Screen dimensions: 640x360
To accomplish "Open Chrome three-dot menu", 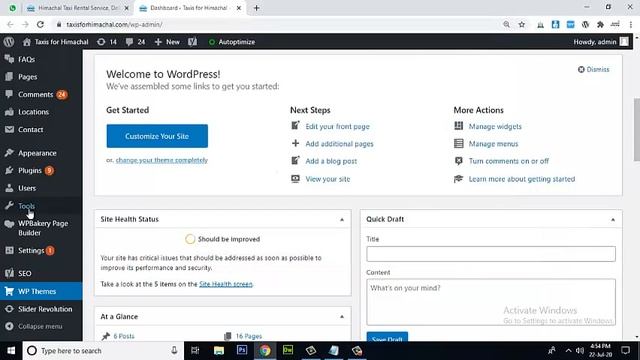I will [x=631, y=24].
